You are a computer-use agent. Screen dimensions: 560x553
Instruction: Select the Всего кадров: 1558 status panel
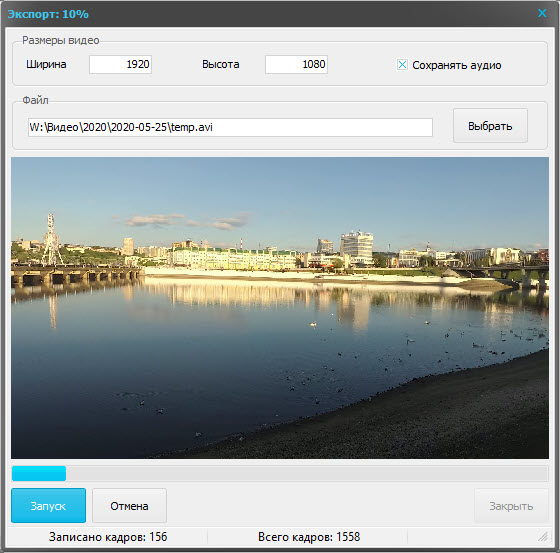[x=309, y=537]
